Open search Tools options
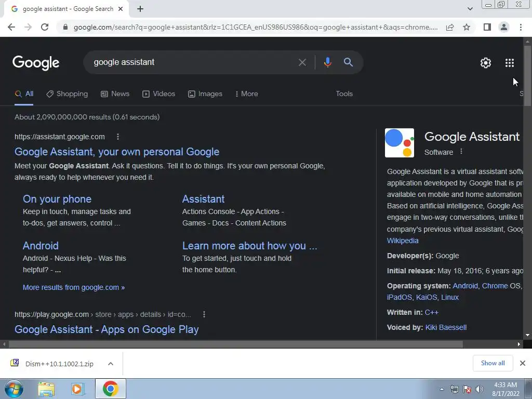532x399 pixels. (344, 94)
